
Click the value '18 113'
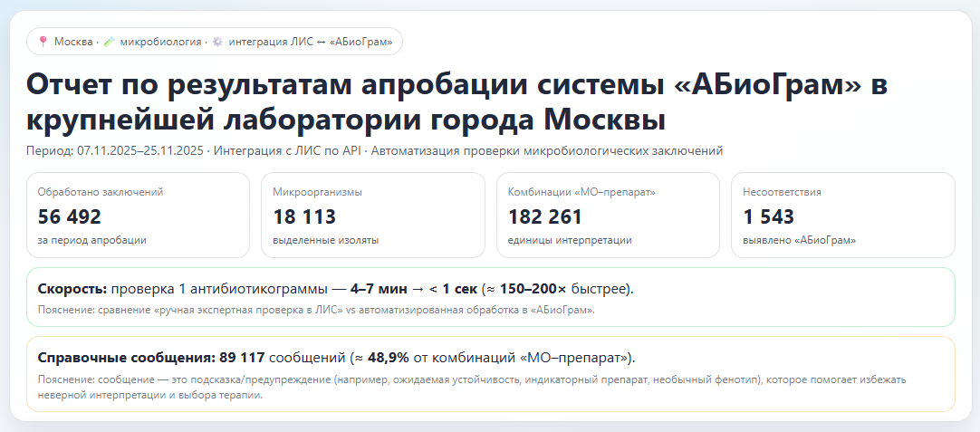[304, 217]
